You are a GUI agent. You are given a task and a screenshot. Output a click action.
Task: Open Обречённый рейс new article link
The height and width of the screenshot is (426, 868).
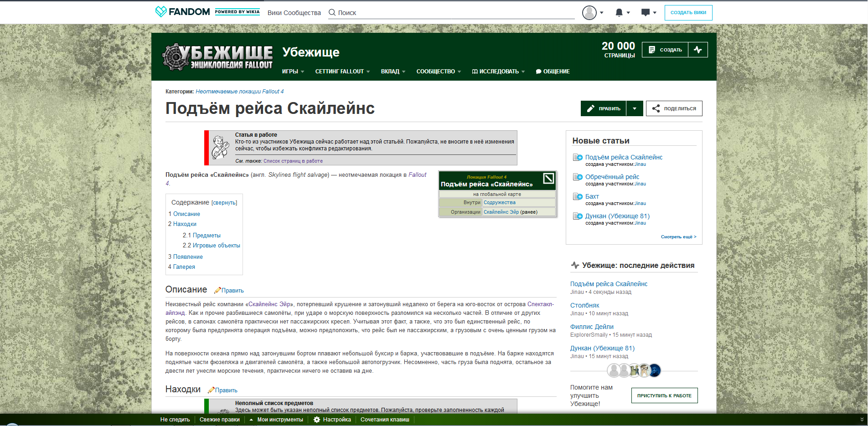tap(612, 177)
